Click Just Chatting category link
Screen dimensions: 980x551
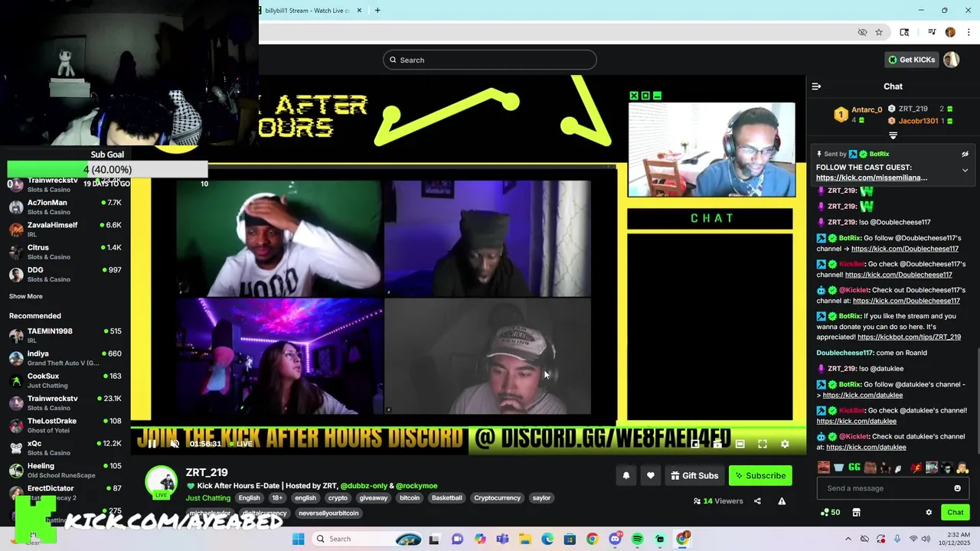(207, 497)
